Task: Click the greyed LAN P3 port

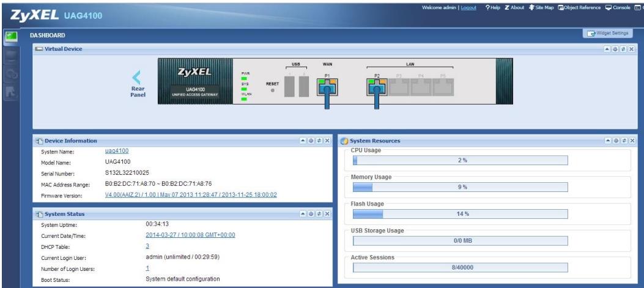Action: point(398,87)
